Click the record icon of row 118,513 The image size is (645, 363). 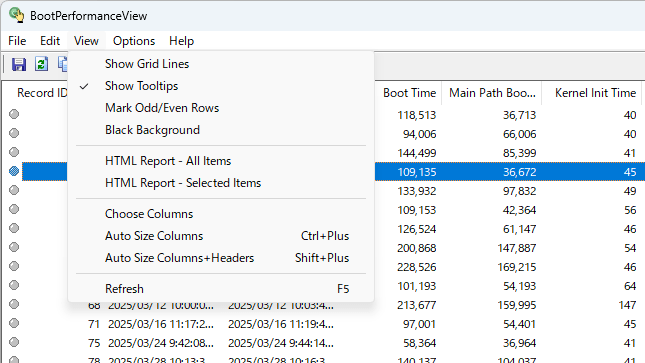tap(14, 114)
